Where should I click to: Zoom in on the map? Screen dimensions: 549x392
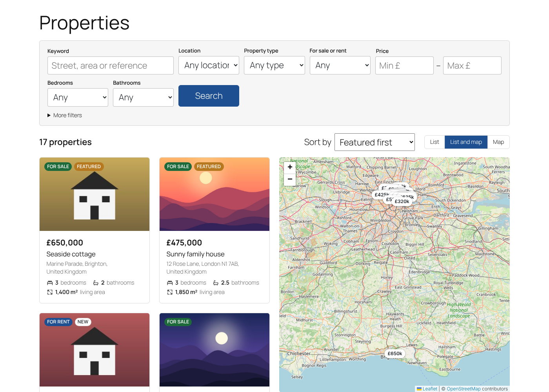click(290, 167)
